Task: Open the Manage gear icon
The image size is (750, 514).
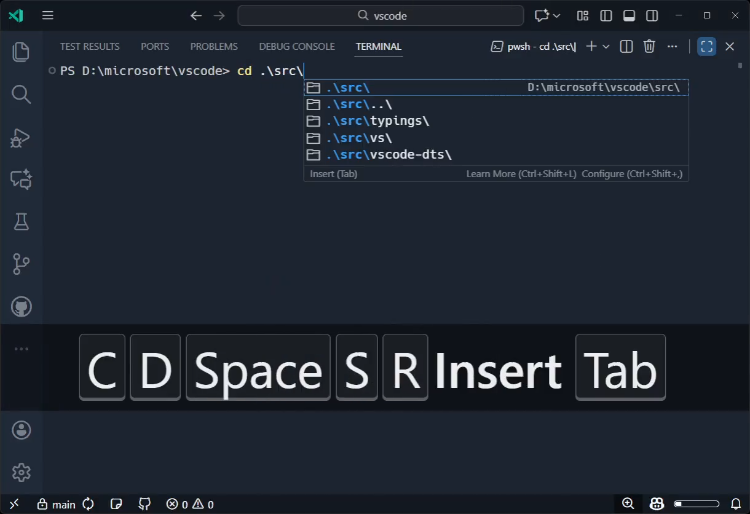Action: tap(21, 472)
